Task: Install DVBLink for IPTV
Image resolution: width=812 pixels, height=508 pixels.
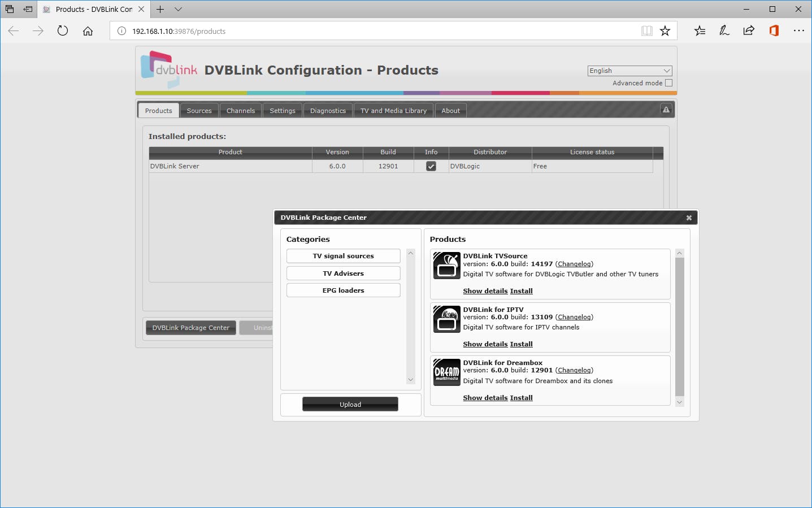Action: [x=522, y=344]
